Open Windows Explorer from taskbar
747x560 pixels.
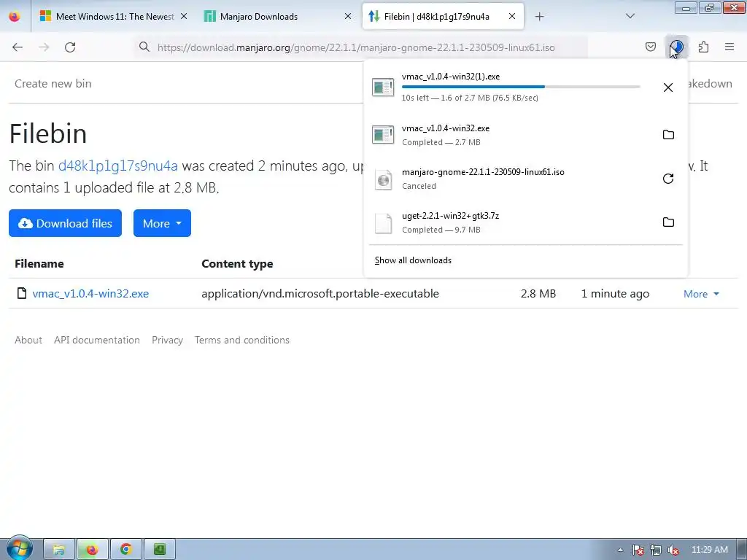click(x=59, y=550)
